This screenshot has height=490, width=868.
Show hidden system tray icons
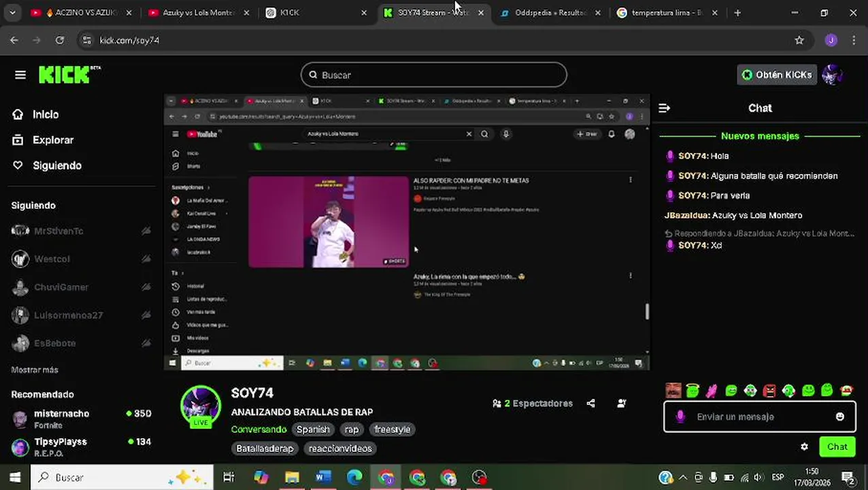(x=683, y=477)
